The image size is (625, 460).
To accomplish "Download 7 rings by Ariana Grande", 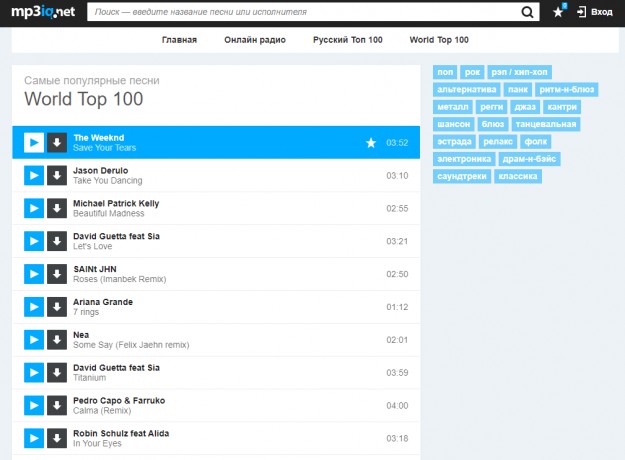I will tap(57, 307).
